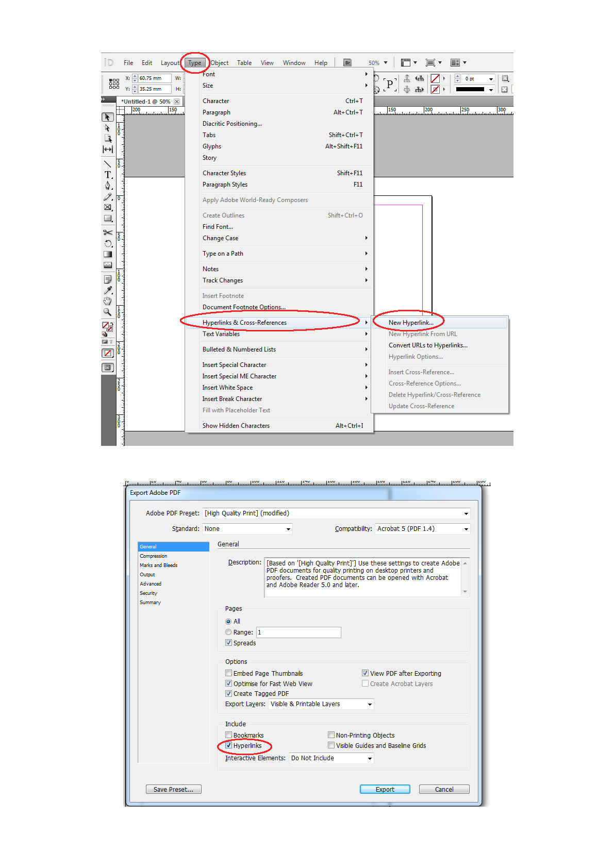
Task: Switch to the Compression tab in sidebar
Action: click(174, 556)
